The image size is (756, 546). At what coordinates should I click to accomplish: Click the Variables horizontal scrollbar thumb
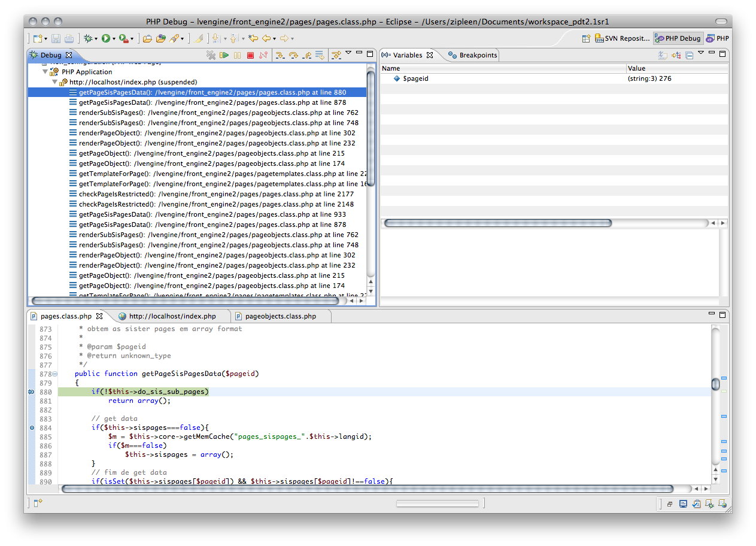[498, 223]
